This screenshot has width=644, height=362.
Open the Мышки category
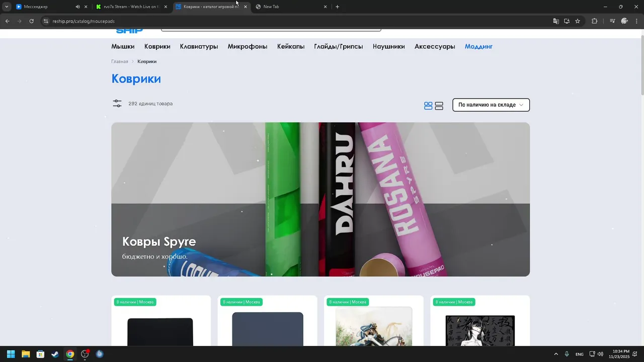[x=123, y=46]
